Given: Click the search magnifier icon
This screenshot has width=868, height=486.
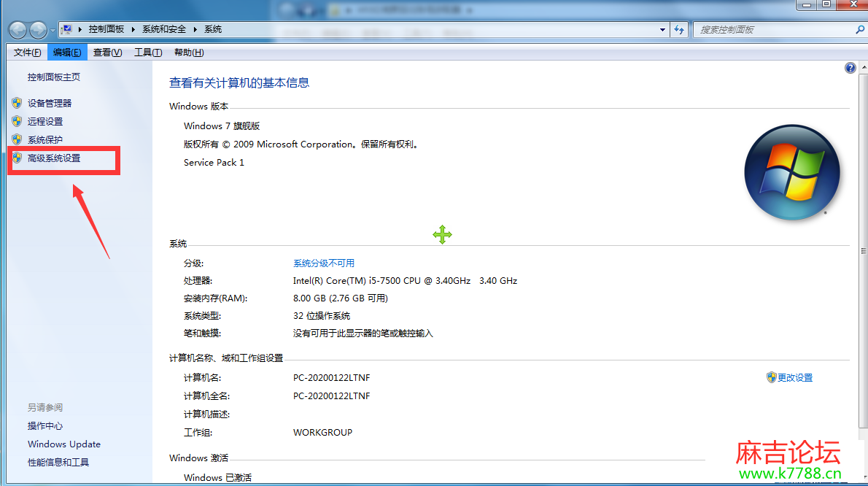Looking at the screenshot, I should 860,30.
